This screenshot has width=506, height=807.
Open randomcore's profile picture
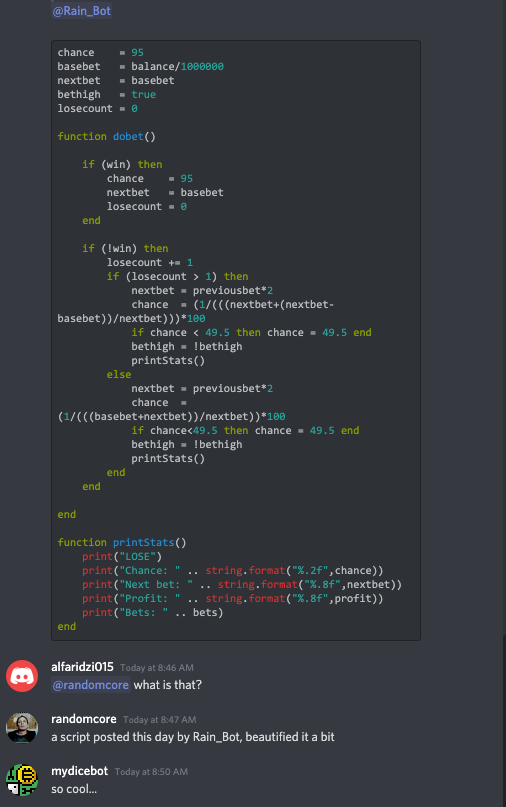(22, 728)
